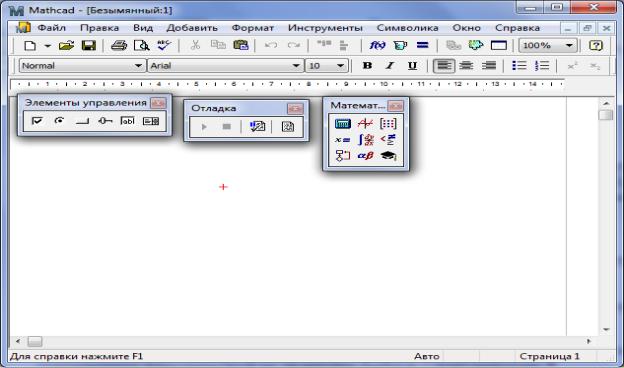Open the Символика menu
Screen dimensions: 624x368
point(407,28)
